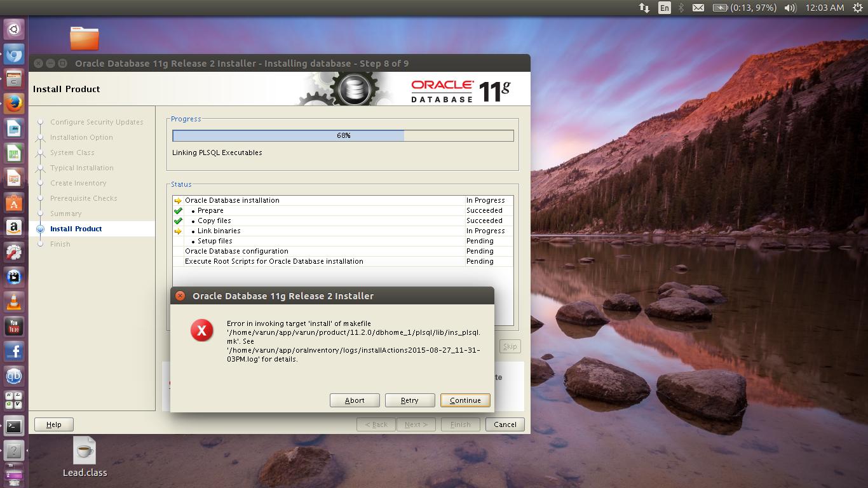Close the error dialog with its X
The width and height of the screenshot is (868, 488).
180,296
